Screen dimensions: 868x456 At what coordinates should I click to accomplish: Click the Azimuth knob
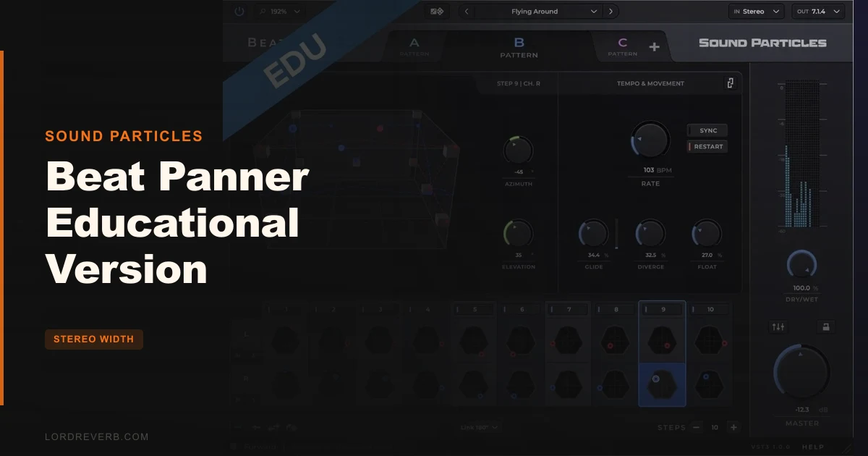pos(518,150)
